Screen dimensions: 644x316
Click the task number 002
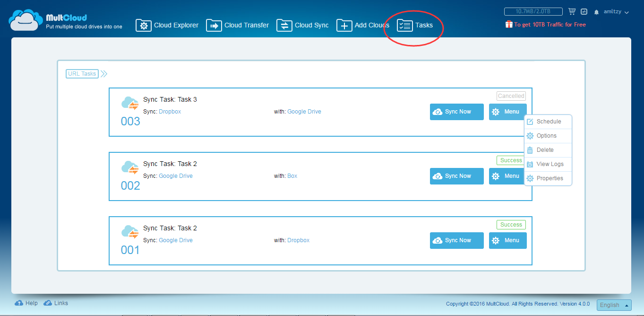pos(130,185)
